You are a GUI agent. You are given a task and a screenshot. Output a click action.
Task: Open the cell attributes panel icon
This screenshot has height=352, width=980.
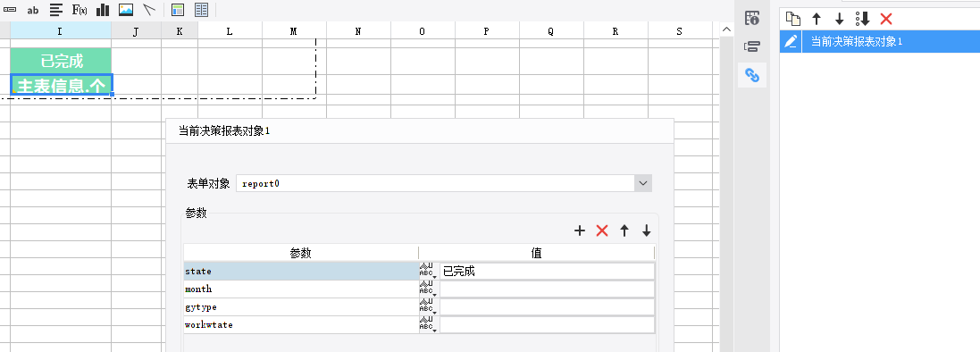coord(752,18)
